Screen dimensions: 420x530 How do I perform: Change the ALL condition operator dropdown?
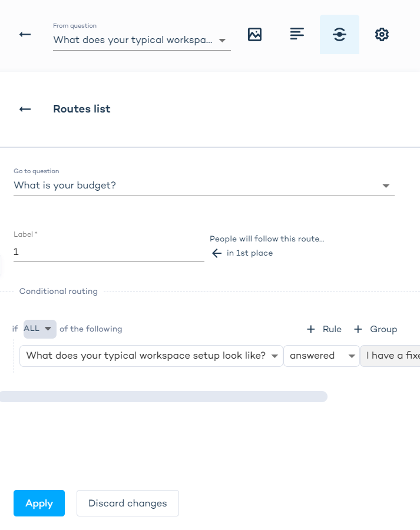coord(40,329)
